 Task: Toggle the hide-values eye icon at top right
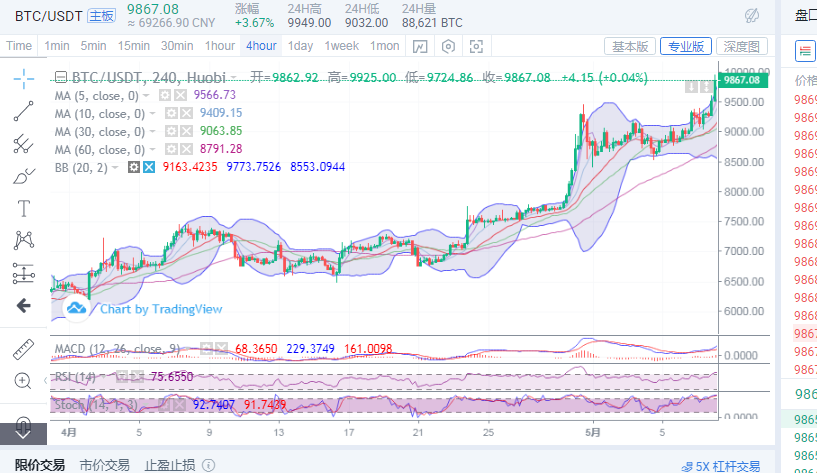click(752, 16)
